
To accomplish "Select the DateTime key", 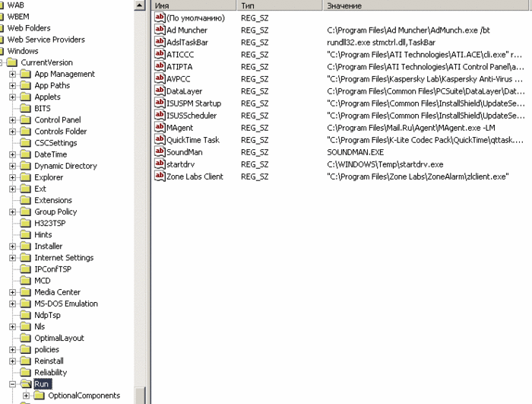I will pos(51,154).
